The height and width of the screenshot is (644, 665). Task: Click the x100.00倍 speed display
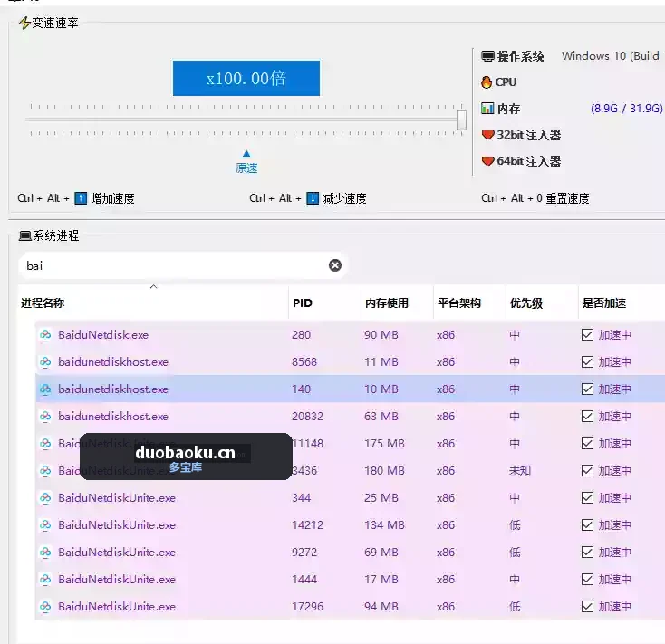click(246, 79)
